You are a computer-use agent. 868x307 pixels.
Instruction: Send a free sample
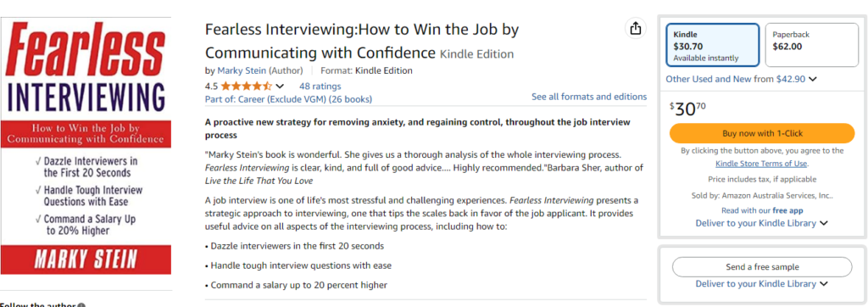(x=762, y=267)
